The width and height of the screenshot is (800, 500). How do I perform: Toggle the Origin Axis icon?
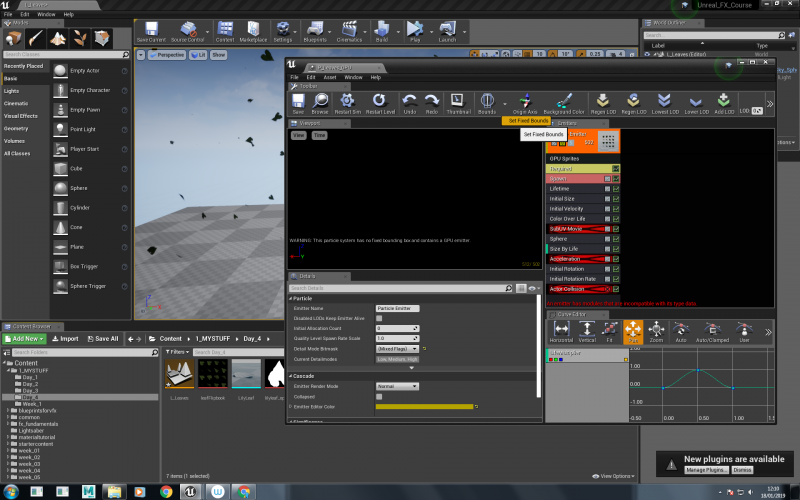pos(525,104)
